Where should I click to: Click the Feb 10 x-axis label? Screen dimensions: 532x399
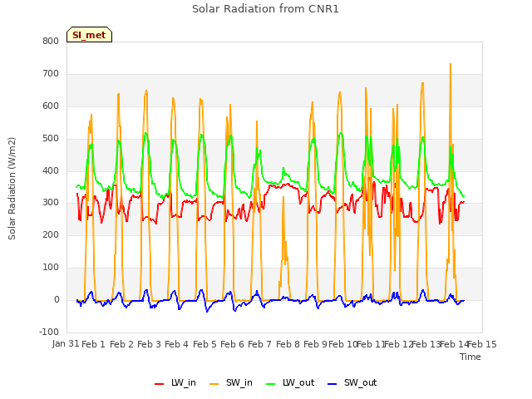coord(343,344)
